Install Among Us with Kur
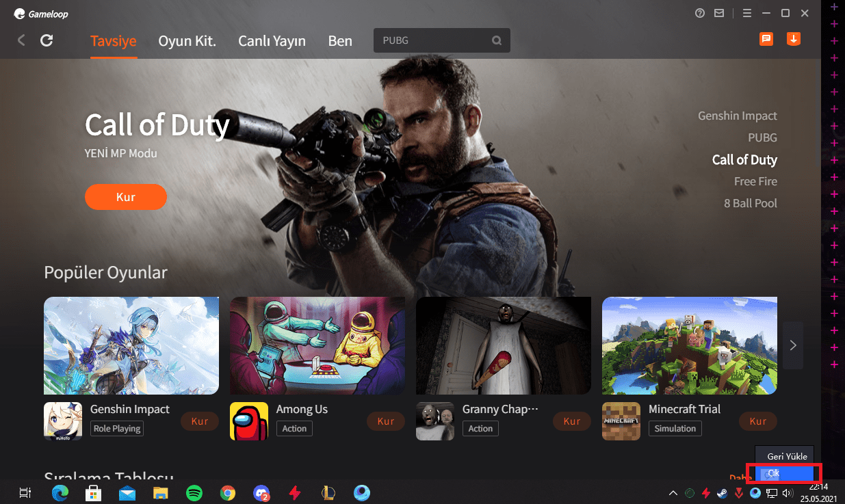The image size is (845, 504). [386, 421]
